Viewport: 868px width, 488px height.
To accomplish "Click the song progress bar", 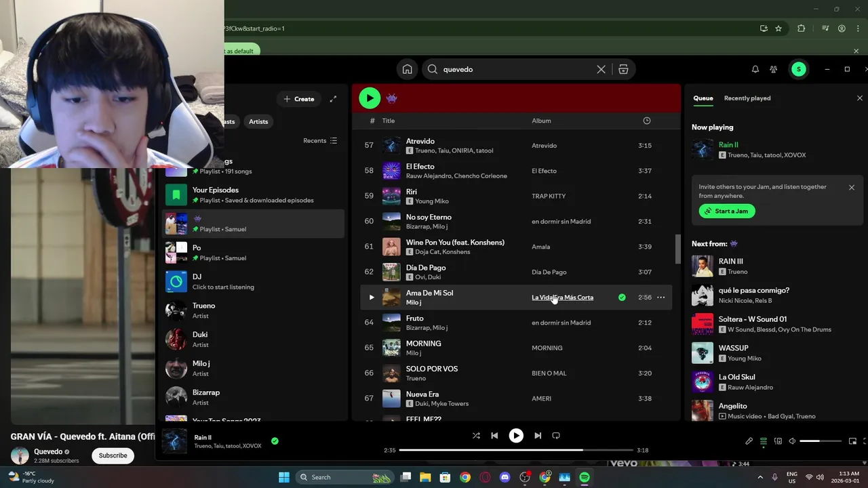I will [x=515, y=450].
